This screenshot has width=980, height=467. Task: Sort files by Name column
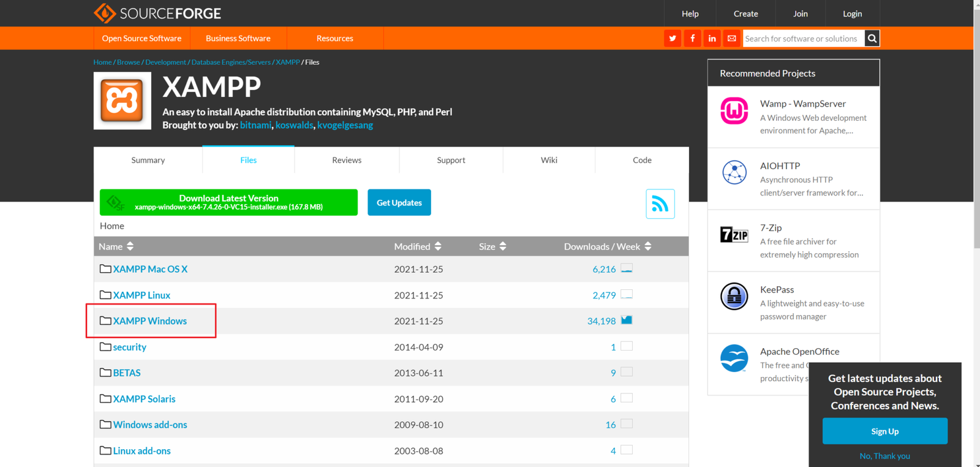pyautogui.click(x=116, y=246)
